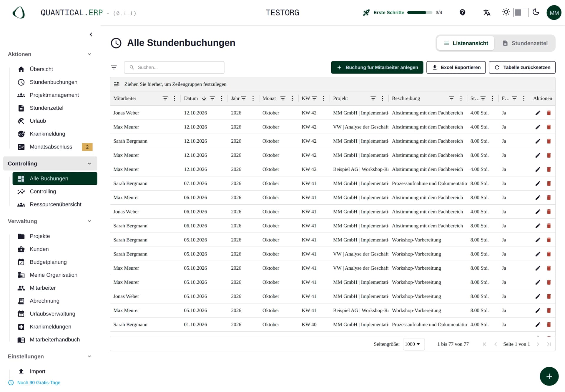Edit Jonas Weber's 12.10.2026 booking with pencil
Image resolution: width=565 pixels, height=392 pixels.
tap(538, 113)
